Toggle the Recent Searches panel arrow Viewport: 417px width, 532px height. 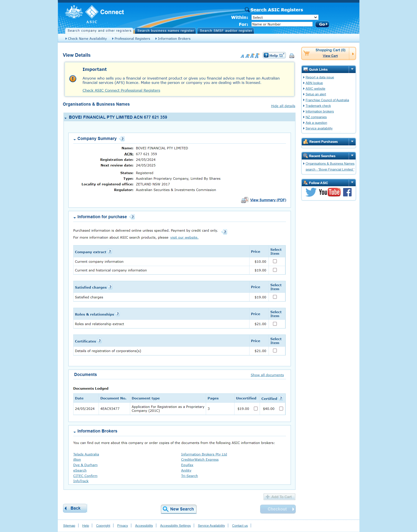pos(352,156)
